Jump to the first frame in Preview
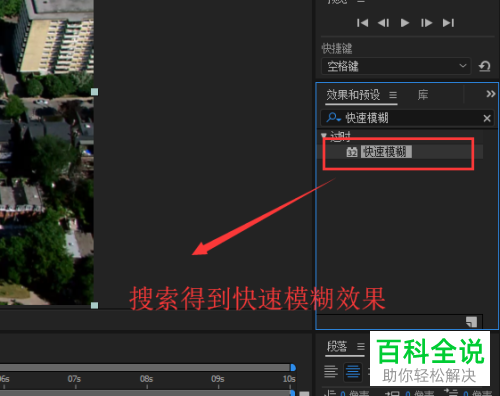The image size is (500, 396). click(362, 23)
